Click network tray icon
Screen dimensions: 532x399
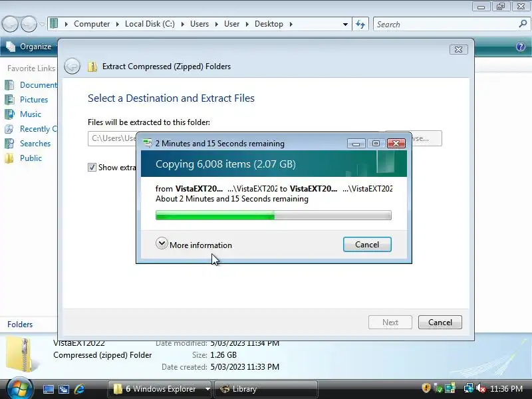(x=469, y=388)
